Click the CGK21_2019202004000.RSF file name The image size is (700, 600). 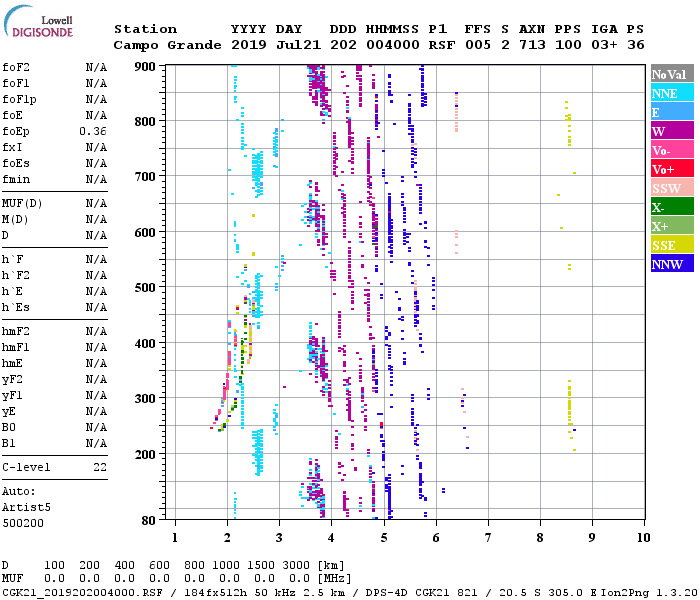click(82, 593)
